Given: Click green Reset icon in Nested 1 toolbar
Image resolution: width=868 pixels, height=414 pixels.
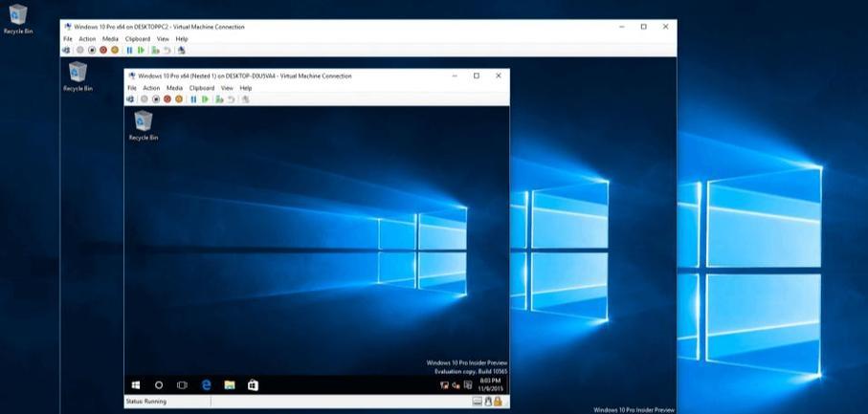Looking at the screenshot, I should (206, 98).
